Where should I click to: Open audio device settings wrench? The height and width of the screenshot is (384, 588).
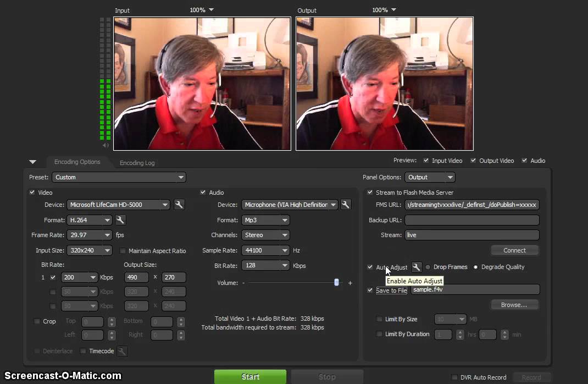[345, 205]
